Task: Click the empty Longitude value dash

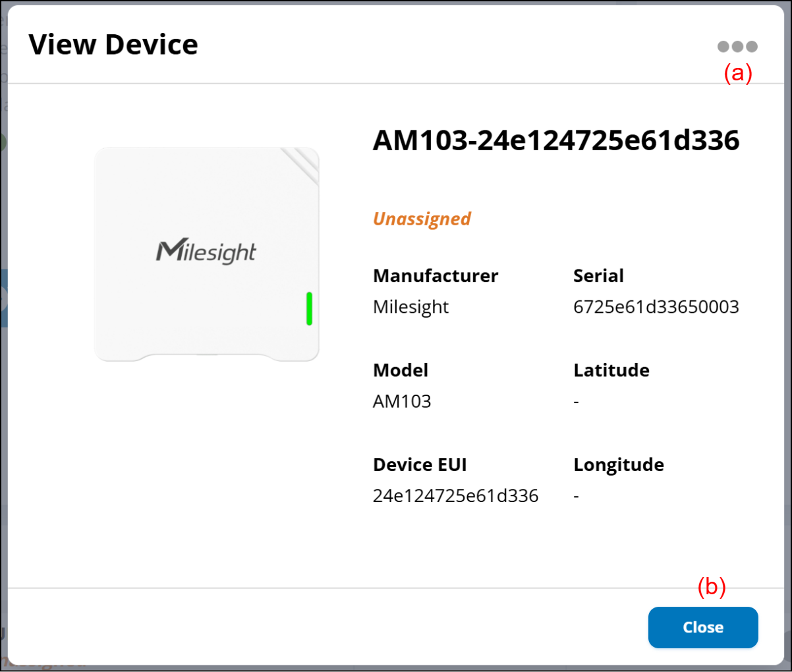Action: coord(577,496)
